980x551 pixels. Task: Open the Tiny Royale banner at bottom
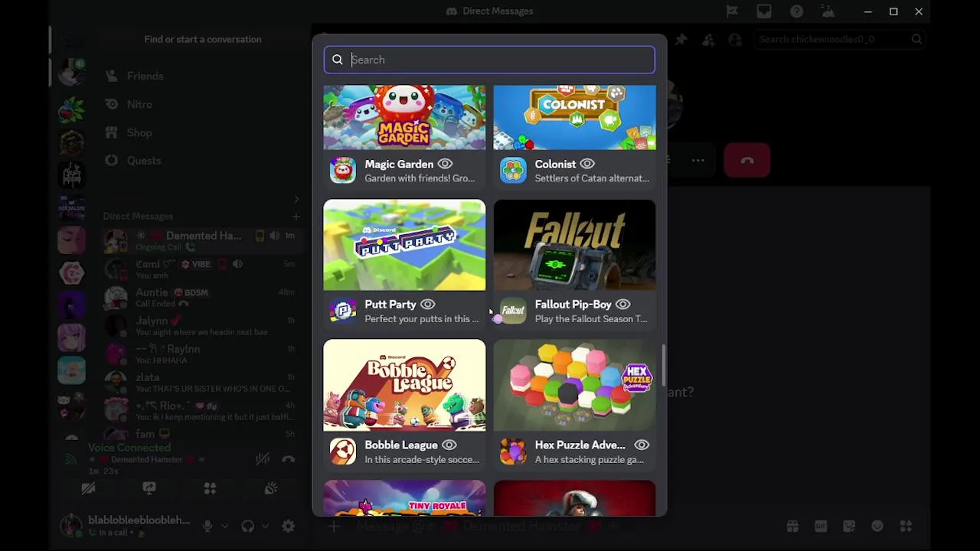tap(404, 498)
